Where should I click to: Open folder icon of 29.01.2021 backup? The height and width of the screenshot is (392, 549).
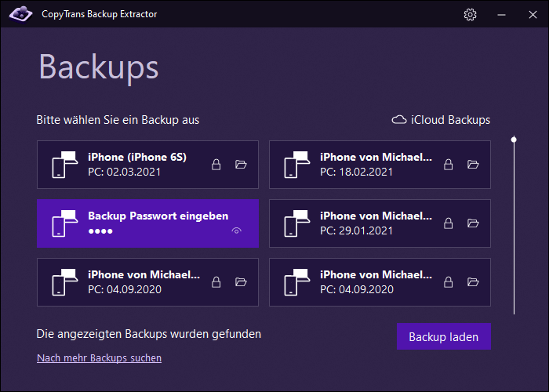pyautogui.click(x=473, y=223)
